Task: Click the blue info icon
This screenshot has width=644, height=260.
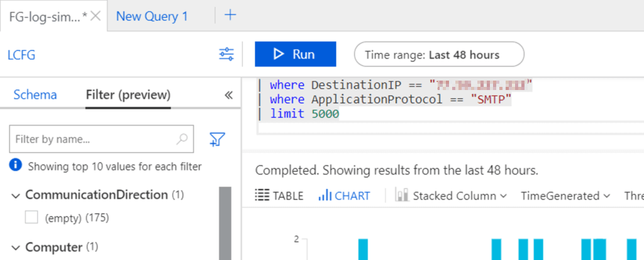Action: [x=16, y=166]
